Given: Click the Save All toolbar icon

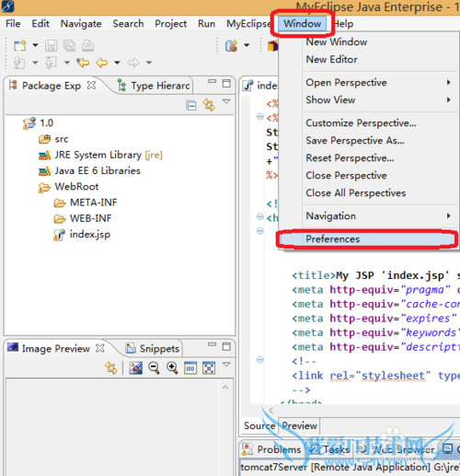Looking at the screenshot, I should (x=69, y=46).
